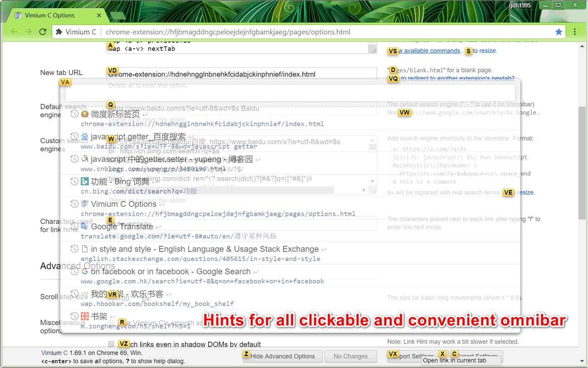This screenshot has width=588, height=368.
Task: Click the Export Settings button
Action: pos(477,356)
